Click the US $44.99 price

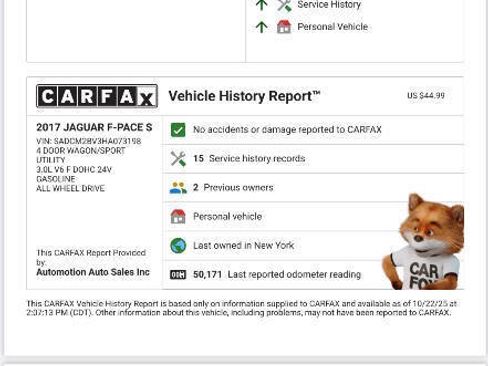[x=426, y=96]
